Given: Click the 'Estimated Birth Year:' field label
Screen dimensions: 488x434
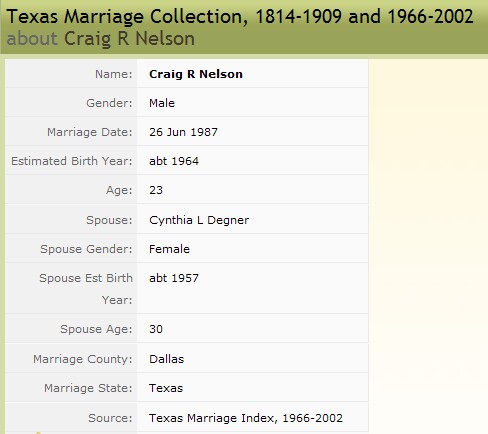Looking at the screenshot, I should 72,161.
